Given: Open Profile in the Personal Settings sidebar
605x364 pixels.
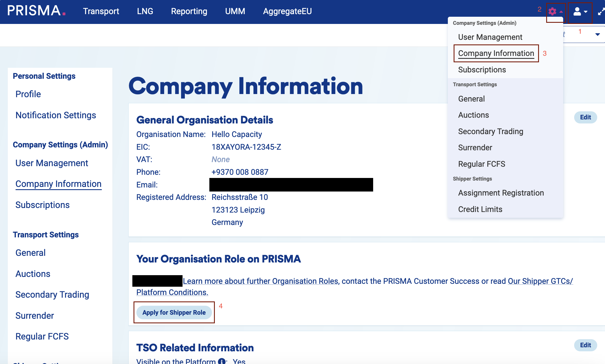Looking at the screenshot, I should pos(28,94).
